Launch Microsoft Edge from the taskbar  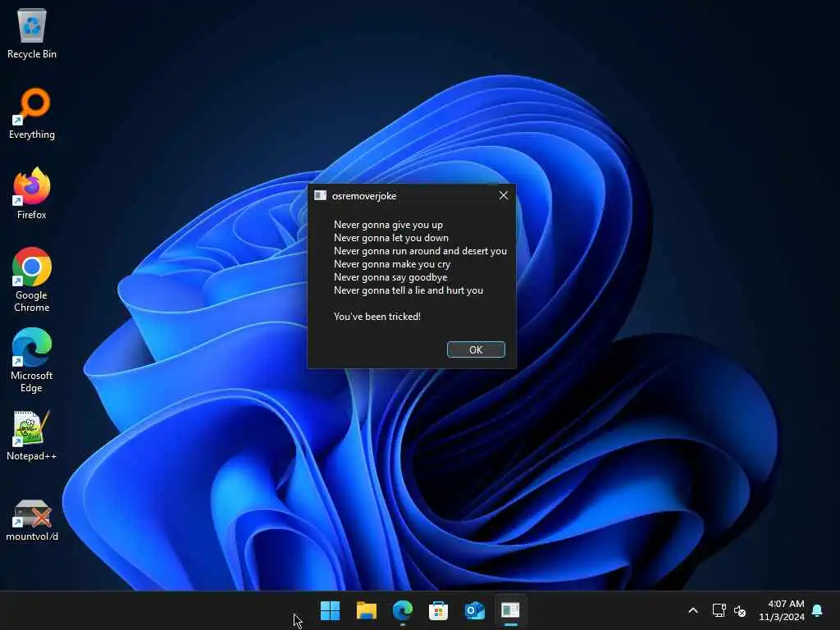click(402, 610)
